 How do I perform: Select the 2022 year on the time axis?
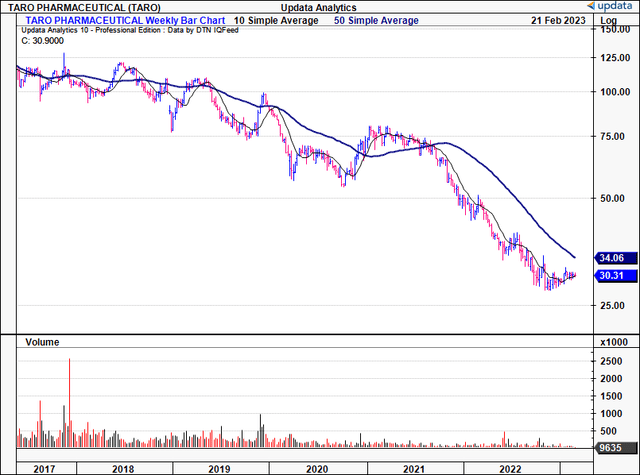(510, 469)
